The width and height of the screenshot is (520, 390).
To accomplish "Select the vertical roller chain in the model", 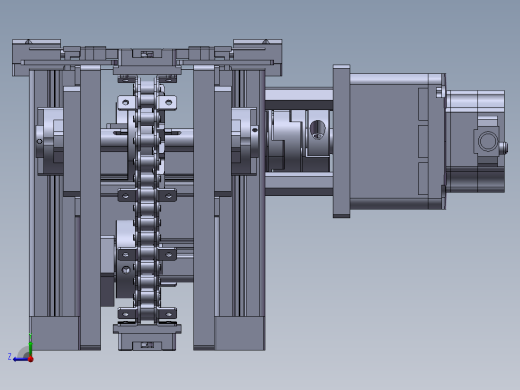I will click(147, 200).
